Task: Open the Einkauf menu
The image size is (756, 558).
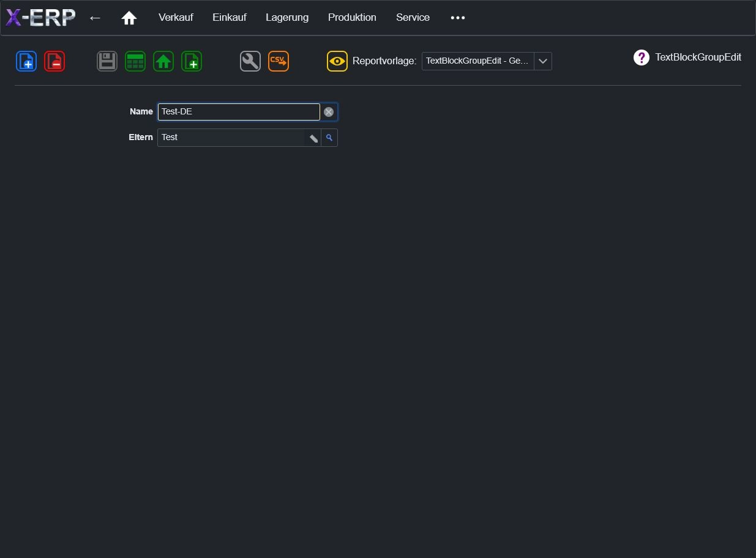Action: point(230,17)
